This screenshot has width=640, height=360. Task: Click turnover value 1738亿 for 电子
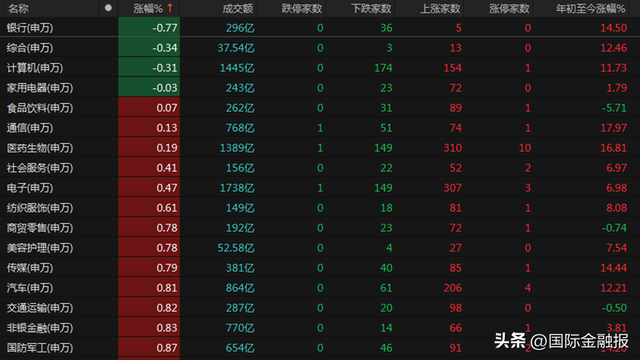pos(237,188)
